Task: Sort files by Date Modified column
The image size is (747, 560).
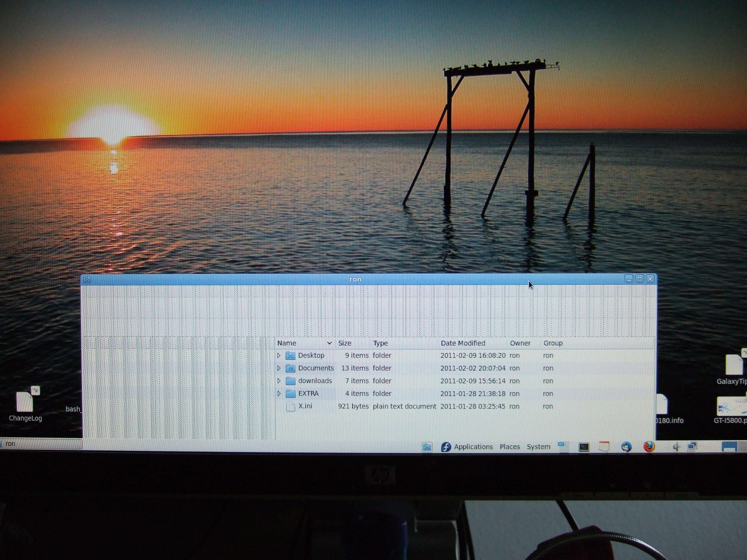Action: click(463, 343)
